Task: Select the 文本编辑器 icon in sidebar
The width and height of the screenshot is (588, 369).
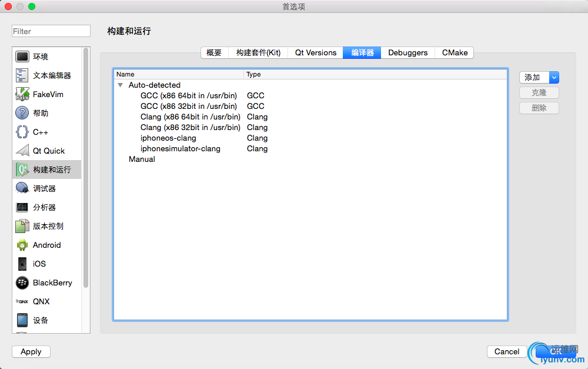Action: pos(22,75)
